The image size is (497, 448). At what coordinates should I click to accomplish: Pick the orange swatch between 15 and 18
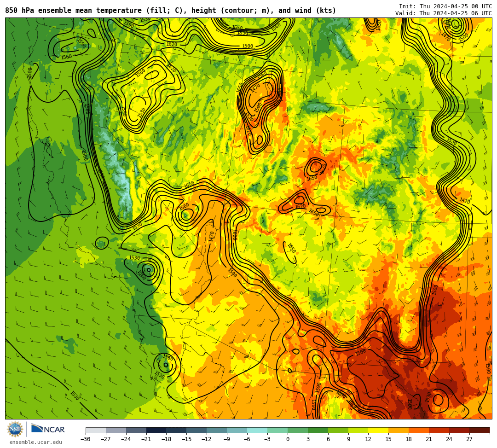point(399,430)
